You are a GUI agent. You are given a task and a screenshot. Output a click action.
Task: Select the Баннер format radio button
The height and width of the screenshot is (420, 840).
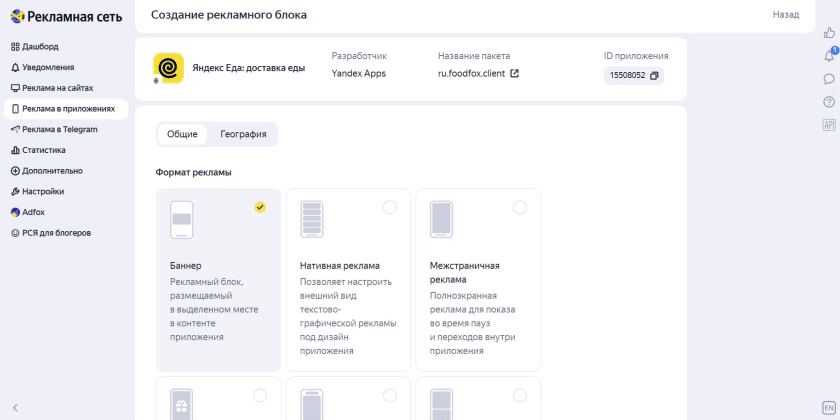click(x=260, y=207)
